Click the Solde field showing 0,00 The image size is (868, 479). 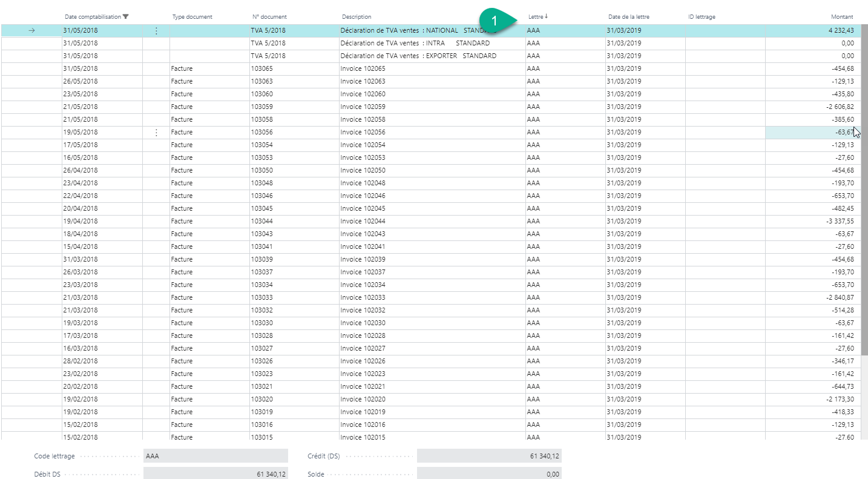point(489,474)
